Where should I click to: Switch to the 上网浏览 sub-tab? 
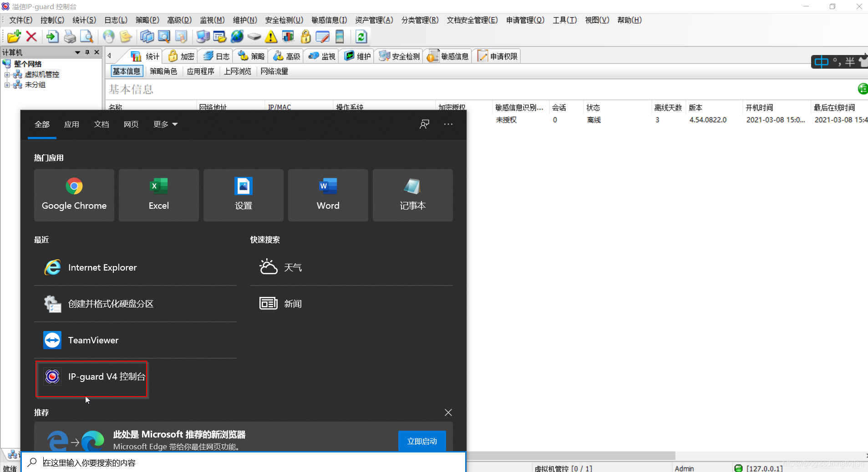click(x=237, y=71)
